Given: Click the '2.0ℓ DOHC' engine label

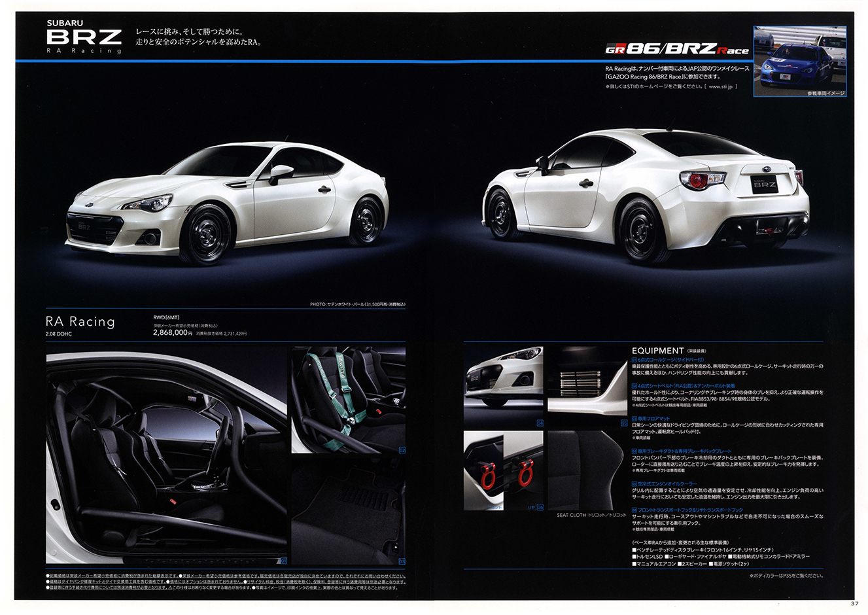Looking at the screenshot, I should [x=59, y=334].
